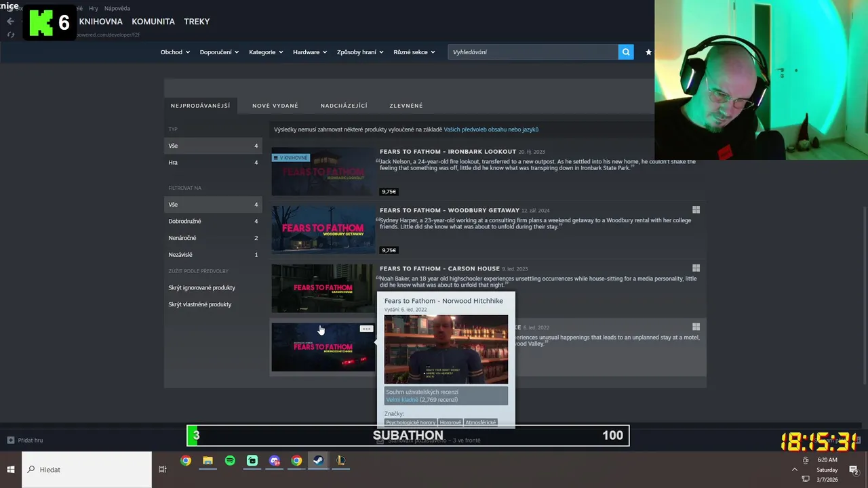The width and height of the screenshot is (868, 488).
Task: Open Streamlabs icon in the taskbar
Action: (x=252, y=461)
